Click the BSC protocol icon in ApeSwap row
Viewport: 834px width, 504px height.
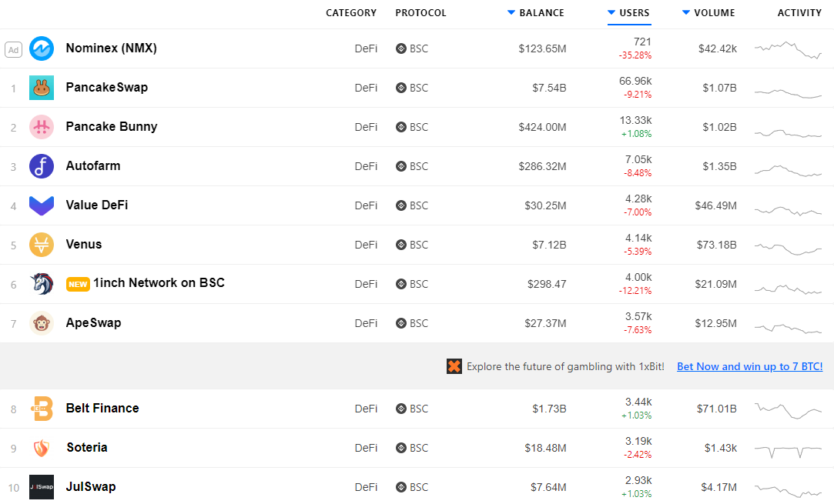tap(401, 323)
